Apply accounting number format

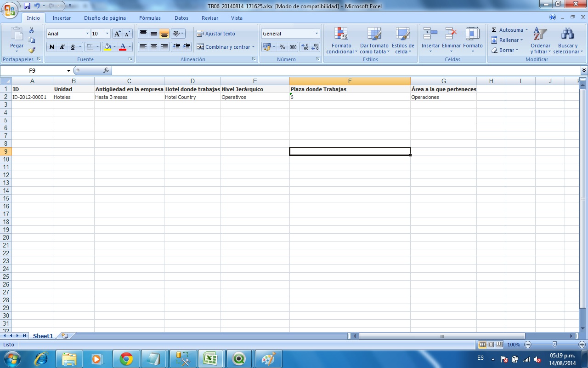(266, 47)
